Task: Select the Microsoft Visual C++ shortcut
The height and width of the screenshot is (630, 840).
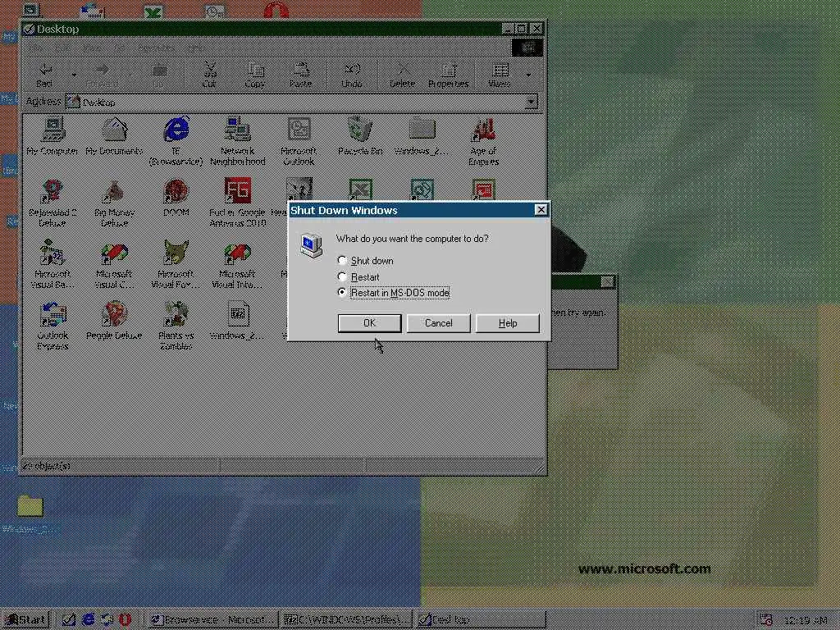Action: [x=114, y=265]
